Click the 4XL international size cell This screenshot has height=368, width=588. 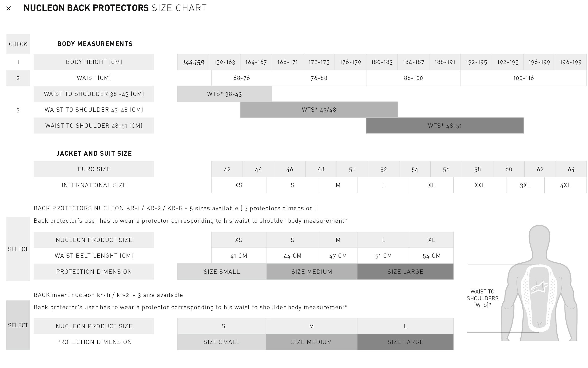[565, 185]
